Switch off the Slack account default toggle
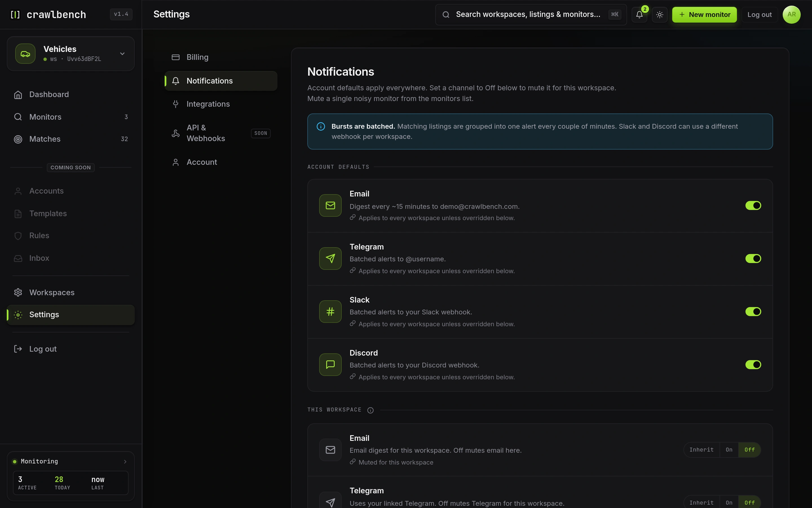The image size is (812, 508). pyautogui.click(x=753, y=312)
